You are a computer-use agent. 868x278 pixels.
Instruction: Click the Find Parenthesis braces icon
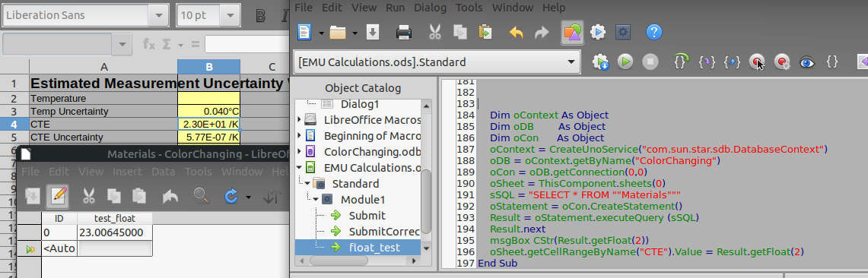tap(832, 62)
